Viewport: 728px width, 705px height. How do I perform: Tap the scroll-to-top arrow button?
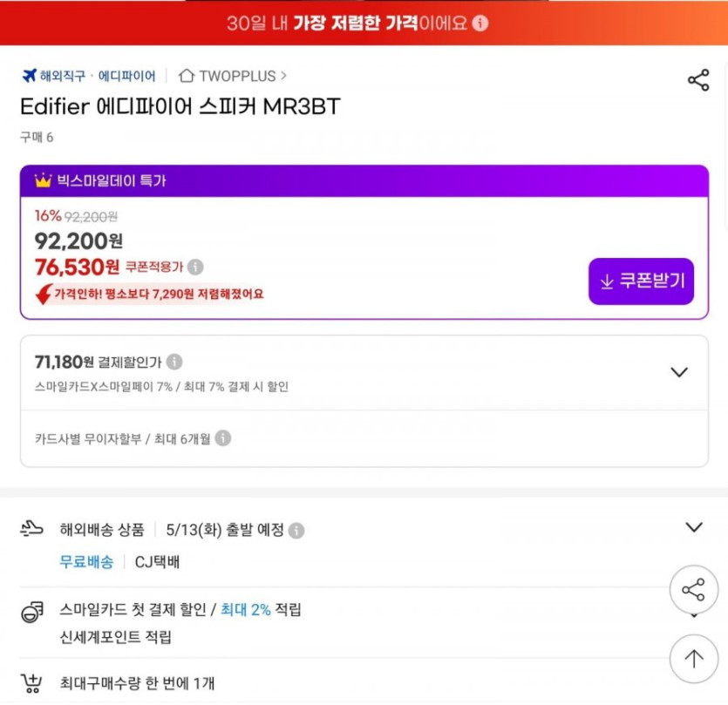(693, 659)
